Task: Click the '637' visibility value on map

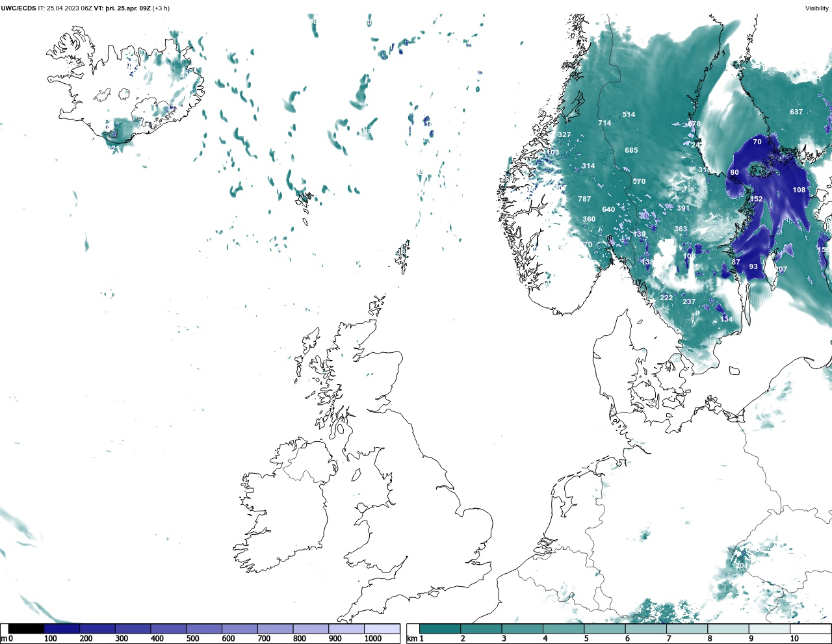Action: [x=796, y=112]
